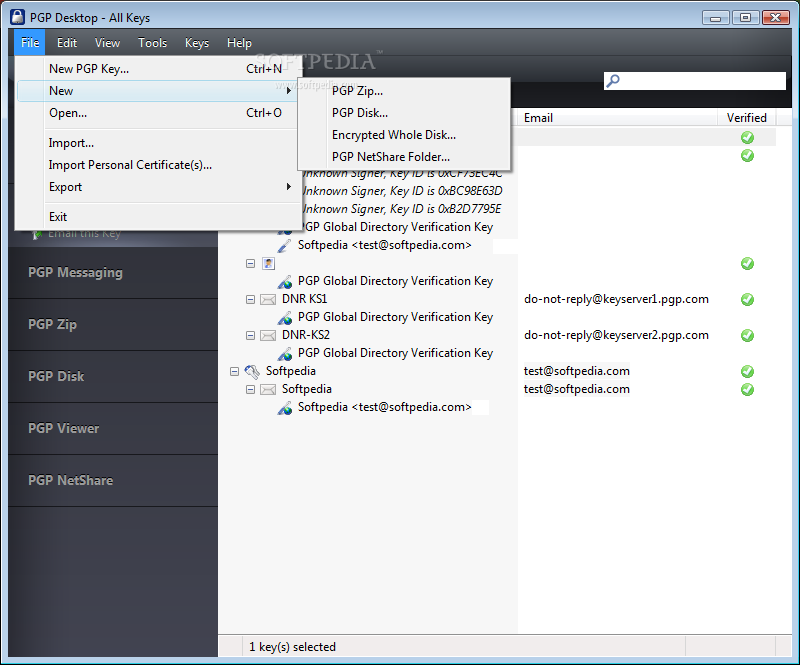Open the PGP Messaging panel

pyautogui.click(x=113, y=273)
